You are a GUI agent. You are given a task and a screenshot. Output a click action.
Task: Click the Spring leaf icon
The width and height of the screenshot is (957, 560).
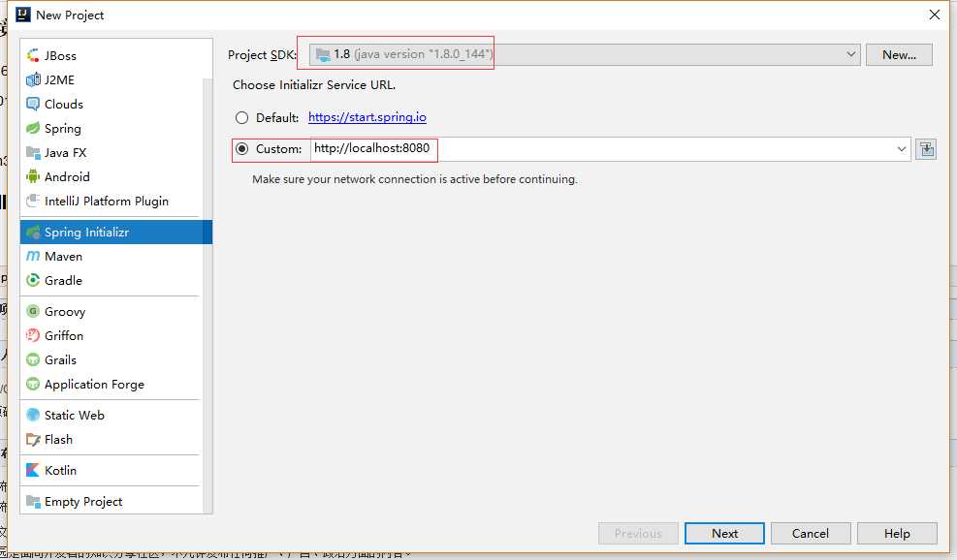(x=33, y=129)
